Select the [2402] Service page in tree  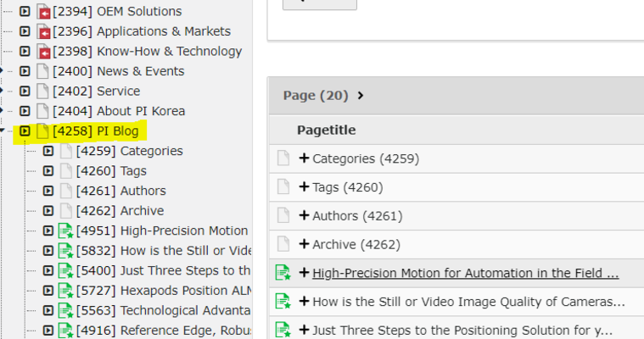click(x=96, y=92)
